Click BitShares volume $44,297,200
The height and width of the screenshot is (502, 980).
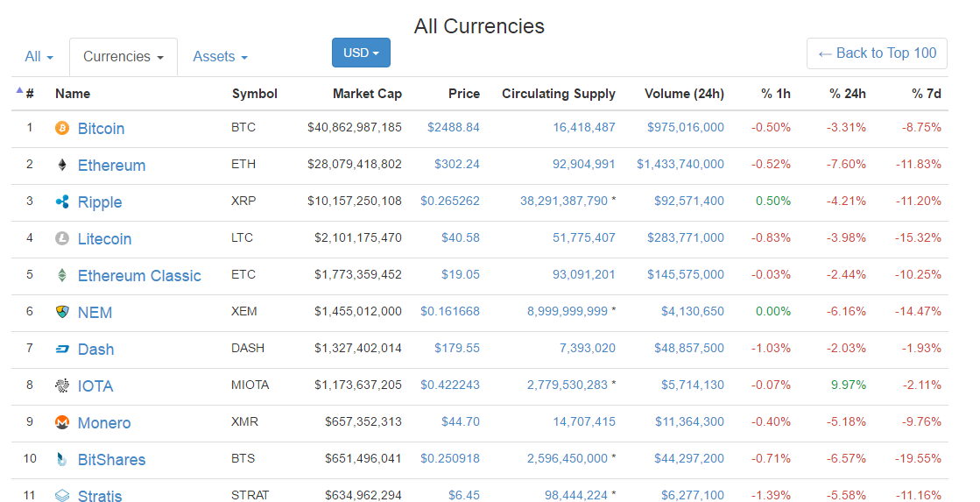click(689, 459)
